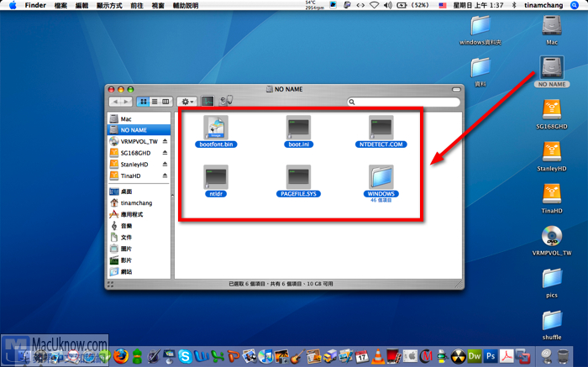Eject StanleyHD from sidebar
588x367 pixels.
point(165,164)
